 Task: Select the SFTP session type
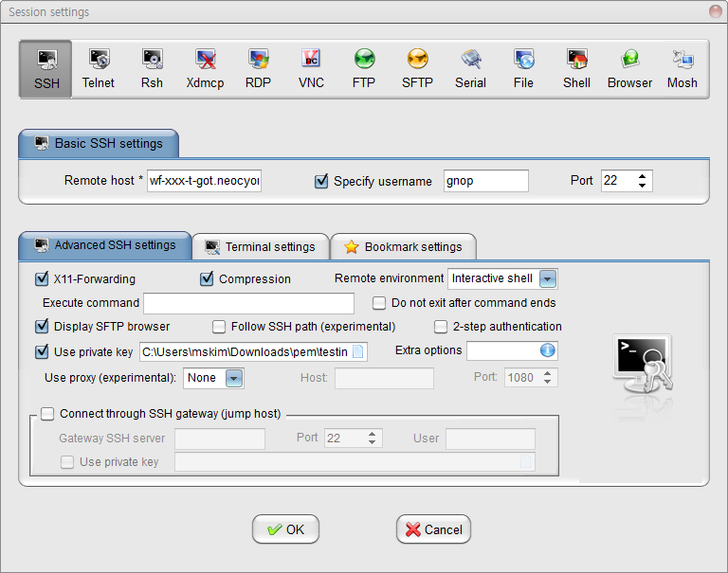tap(417, 69)
